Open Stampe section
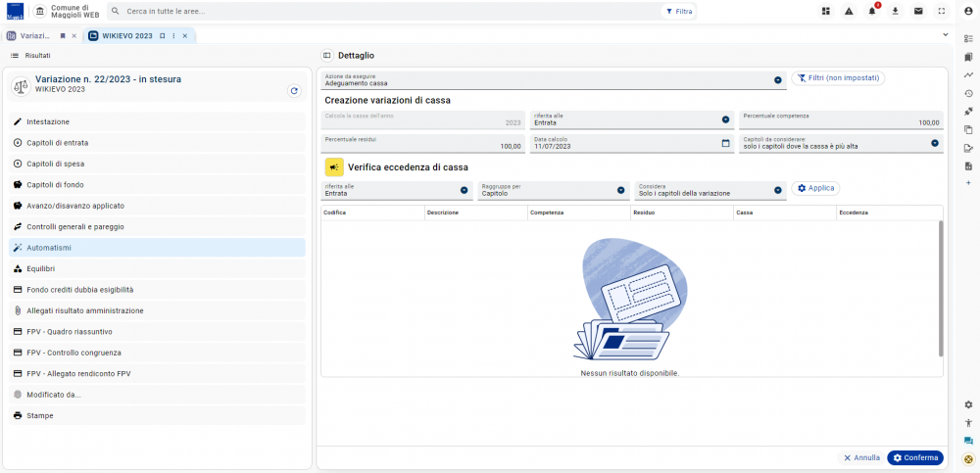 tap(157, 415)
